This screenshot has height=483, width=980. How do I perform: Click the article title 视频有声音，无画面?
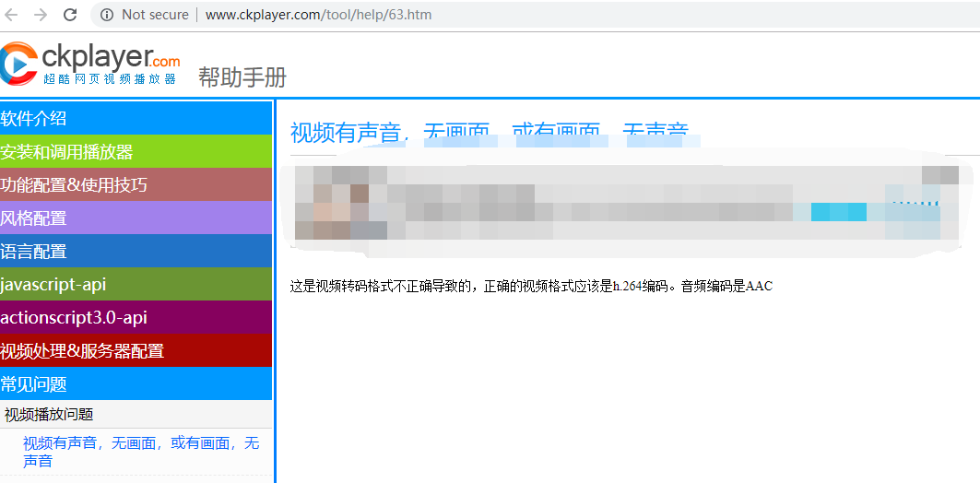[x=490, y=132]
